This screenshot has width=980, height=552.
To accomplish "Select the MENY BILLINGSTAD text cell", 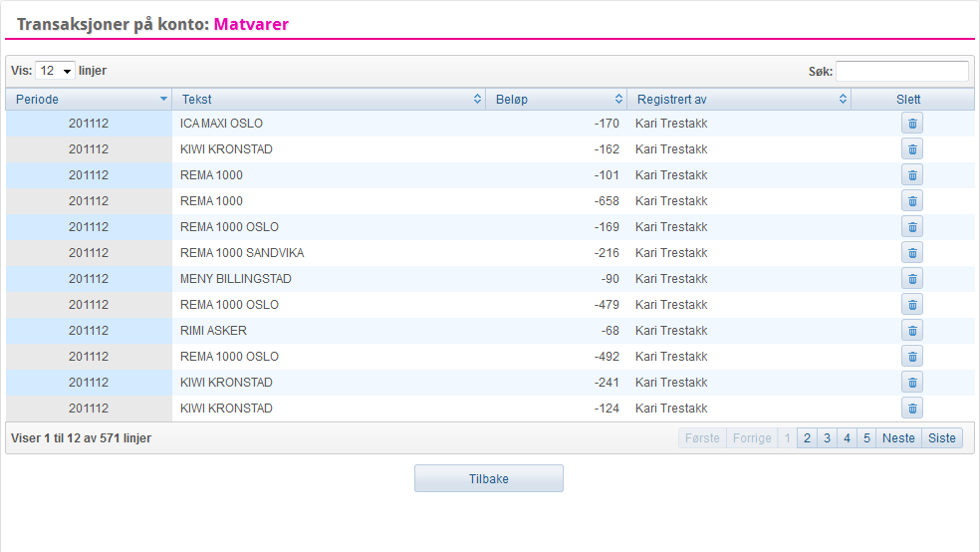I will click(x=329, y=279).
